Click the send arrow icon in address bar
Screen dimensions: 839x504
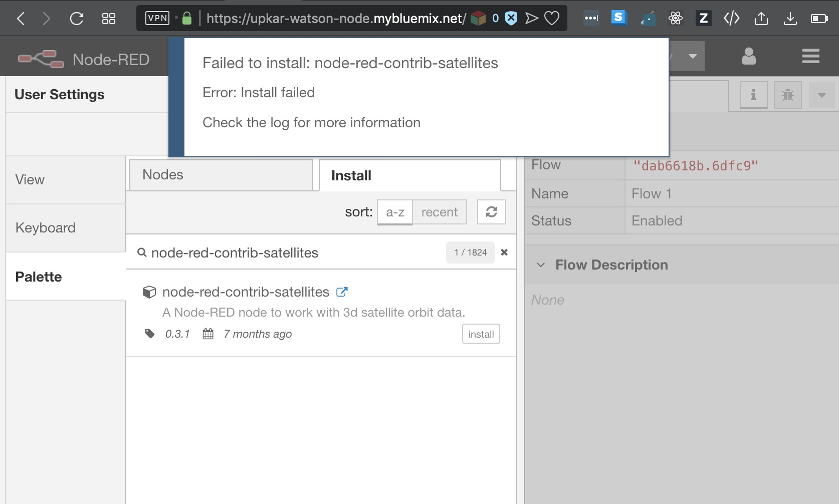tap(531, 19)
